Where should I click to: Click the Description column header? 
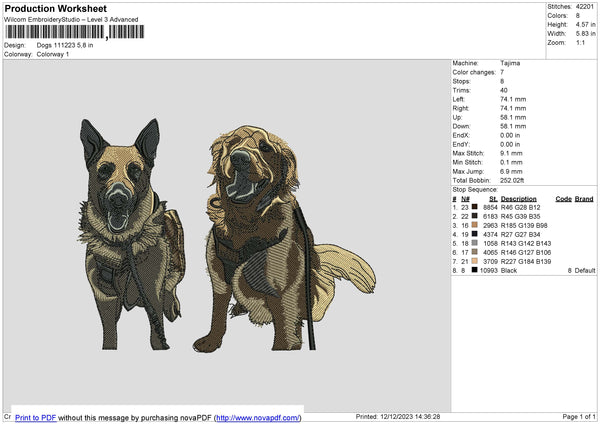click(519, 198)
